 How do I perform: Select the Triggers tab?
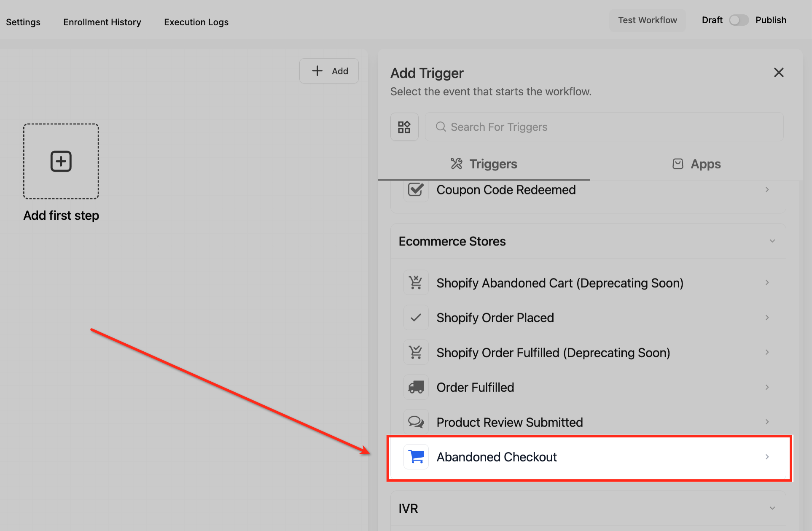(x=484, y=164)
